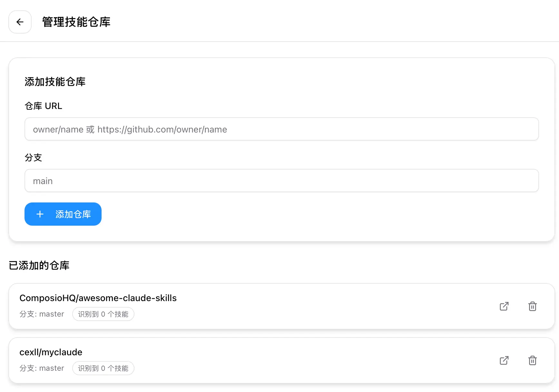559x392 pixels.
Task: Click the skills count badge under ComposioHQ
Action: (103, 314)
